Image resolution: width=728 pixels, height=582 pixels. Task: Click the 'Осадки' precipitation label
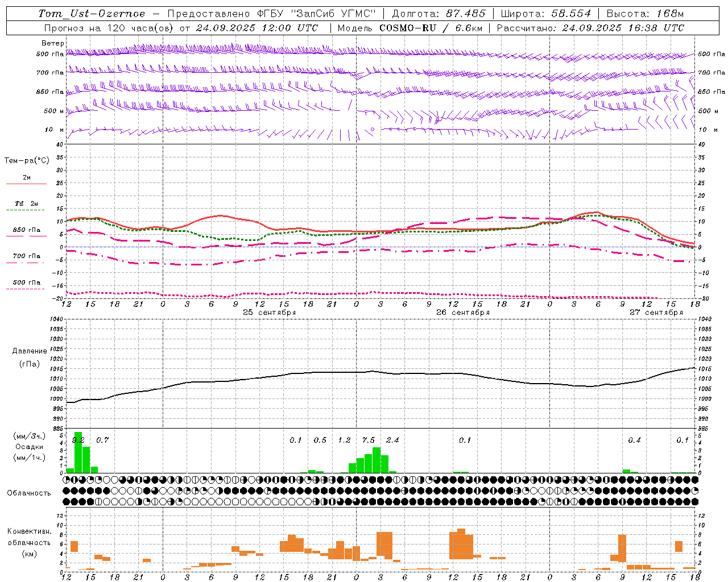[30, 447]
